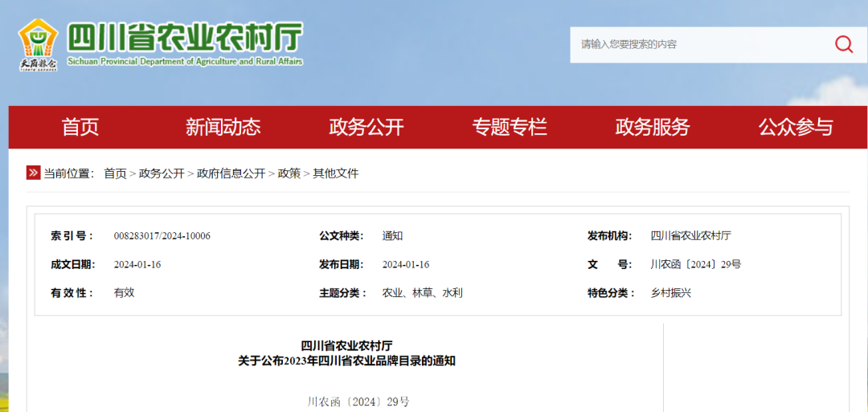Click the red double-arrow location icon
This screenshot has height=412, width=868.
pyautogui.click(x=33, y=173)
